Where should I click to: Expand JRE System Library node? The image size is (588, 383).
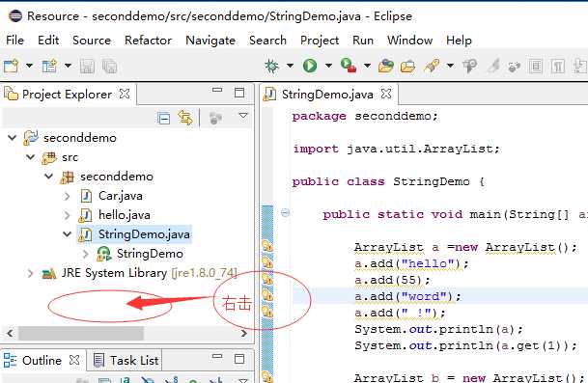(x=30, y=273)
